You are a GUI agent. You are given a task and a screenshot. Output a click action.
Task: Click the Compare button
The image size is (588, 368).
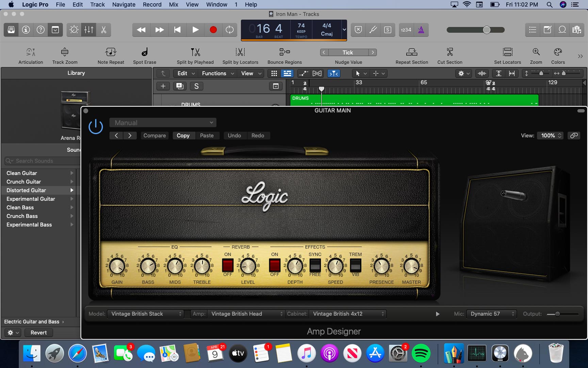point(154,136)
